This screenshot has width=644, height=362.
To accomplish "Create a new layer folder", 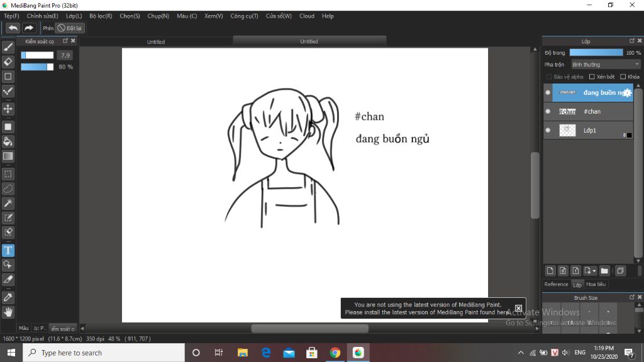I will [604, 270].
